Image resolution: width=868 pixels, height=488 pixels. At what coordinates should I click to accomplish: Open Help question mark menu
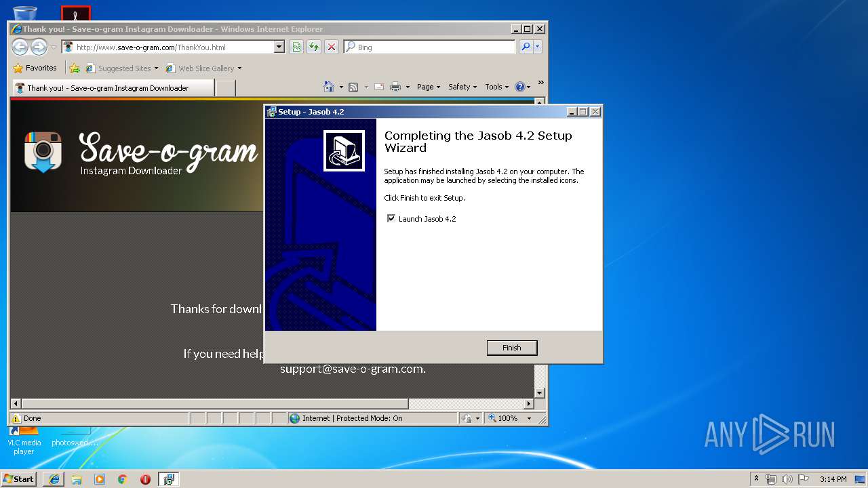point(522,87)
